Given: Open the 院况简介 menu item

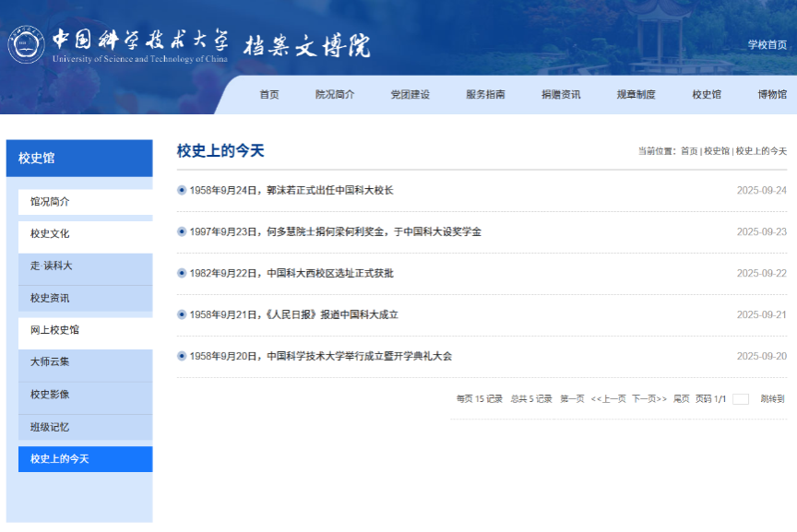Looking at the screenshot, I should click(x=336, y=93).
